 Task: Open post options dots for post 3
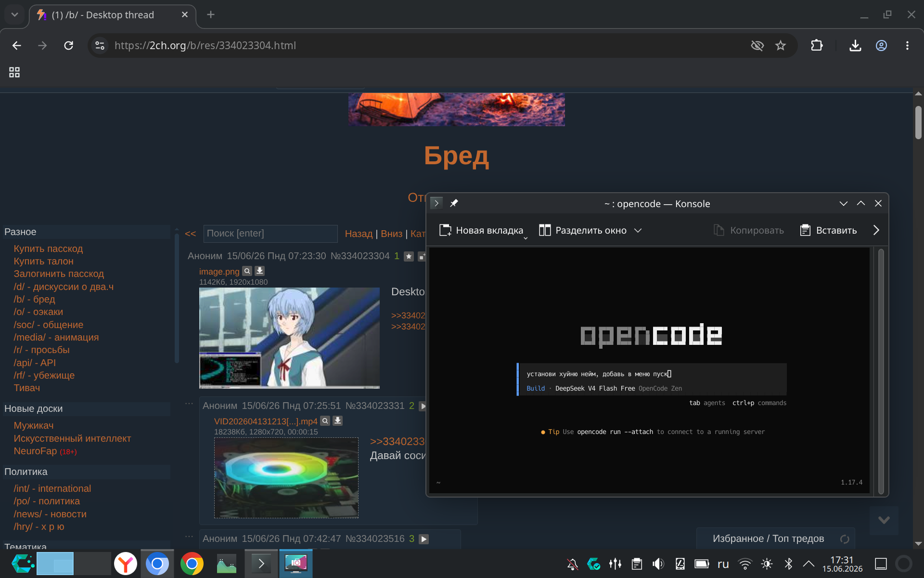(x=189, y=537)
